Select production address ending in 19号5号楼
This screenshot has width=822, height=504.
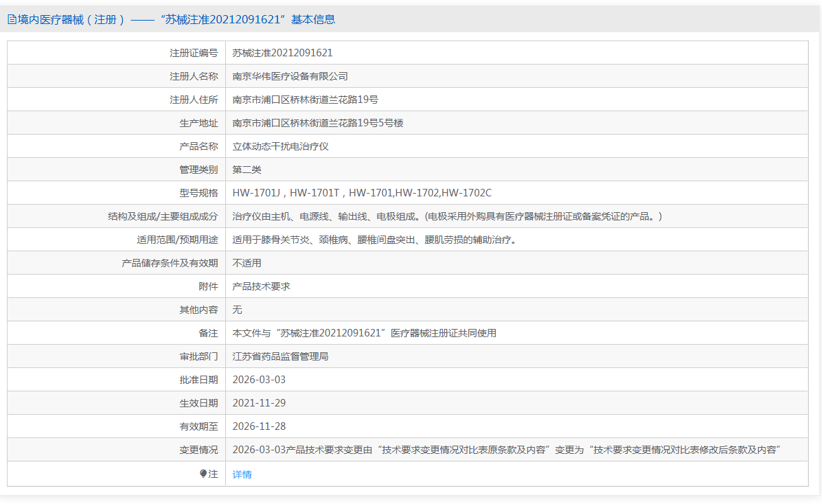point(318,123)
